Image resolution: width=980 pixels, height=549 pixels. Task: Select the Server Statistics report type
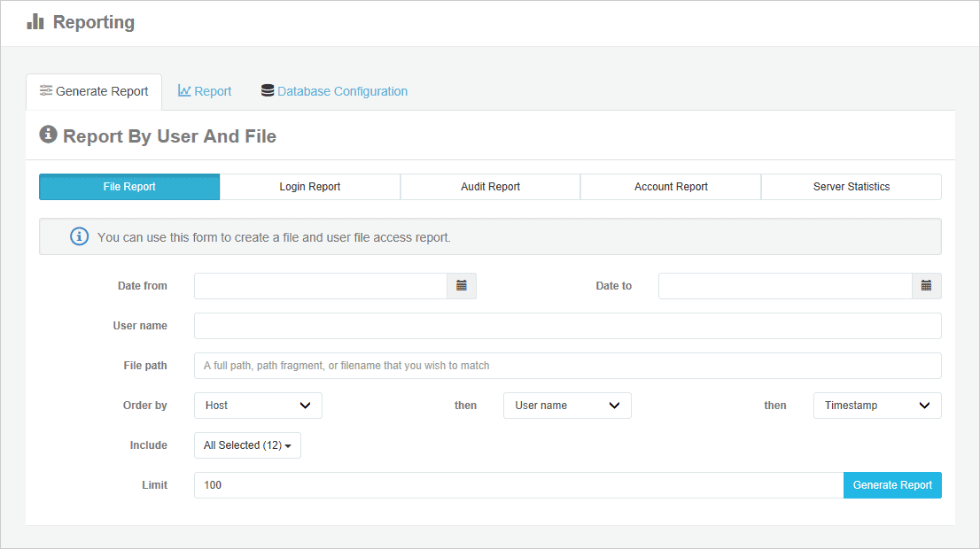click(x=851, y=187)
